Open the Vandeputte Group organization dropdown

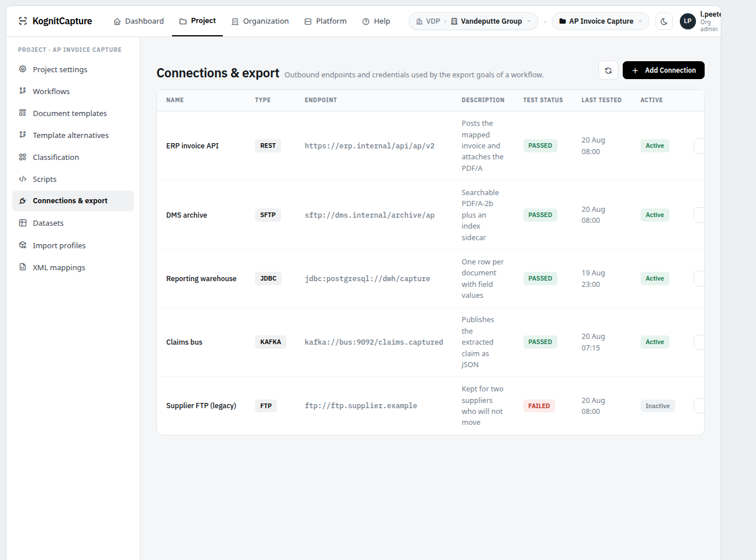pos(492,21)
